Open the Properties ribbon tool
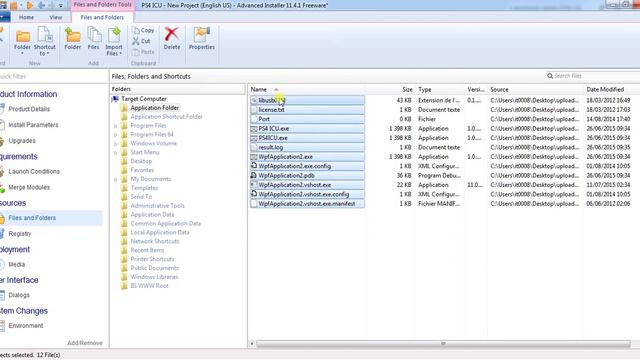 coord(202,39)
